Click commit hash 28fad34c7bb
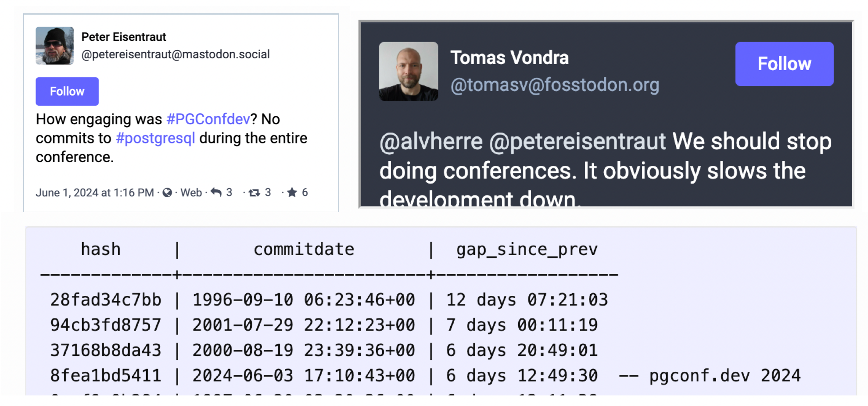The width and height of the screenshot is (868, 406). coord(106,300)
